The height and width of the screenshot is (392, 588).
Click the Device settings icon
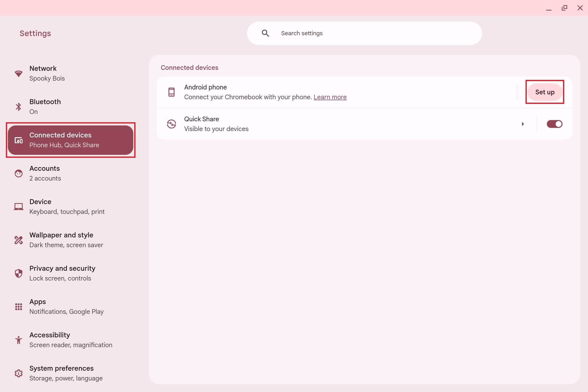(x=18, y=207)
